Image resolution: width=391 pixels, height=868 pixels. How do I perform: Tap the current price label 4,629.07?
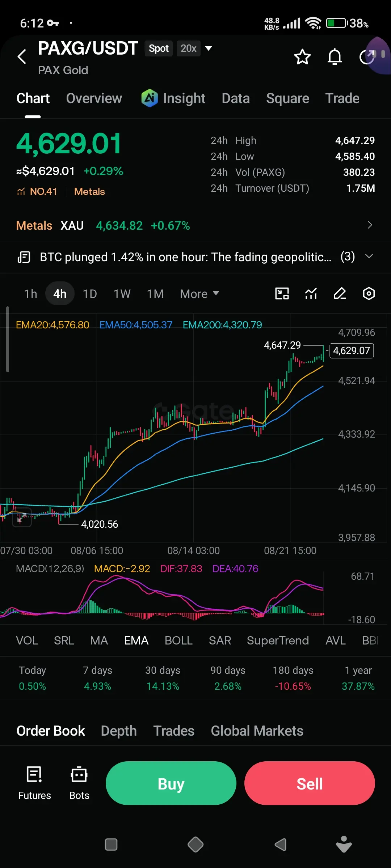[x=352, y=350]
